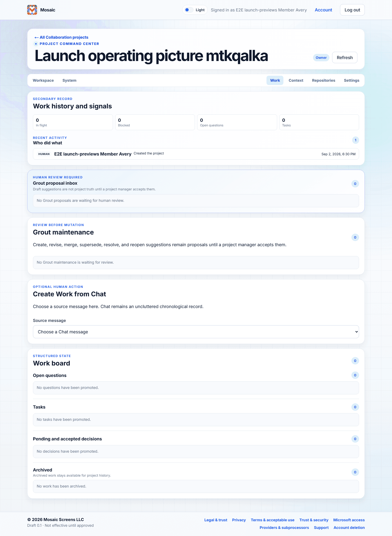Click the 'Sep 2, 2026, 6:30 PM' timestamp

pyautogui.click(x=338, y=154)
